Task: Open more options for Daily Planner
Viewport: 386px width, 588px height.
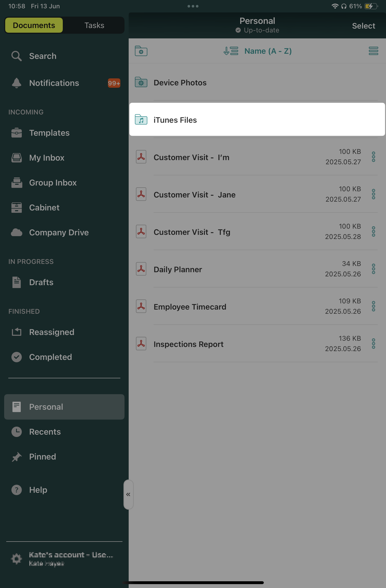Action: 373,269
